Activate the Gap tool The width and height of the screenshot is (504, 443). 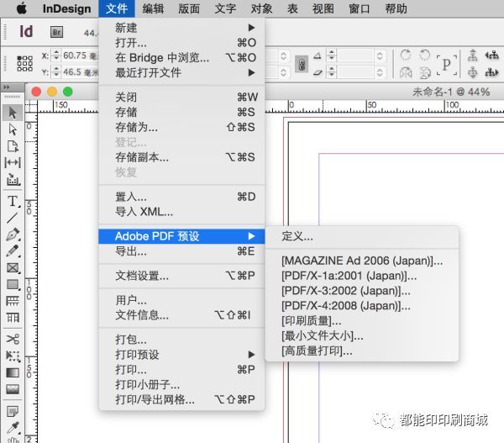coord(13,162)
